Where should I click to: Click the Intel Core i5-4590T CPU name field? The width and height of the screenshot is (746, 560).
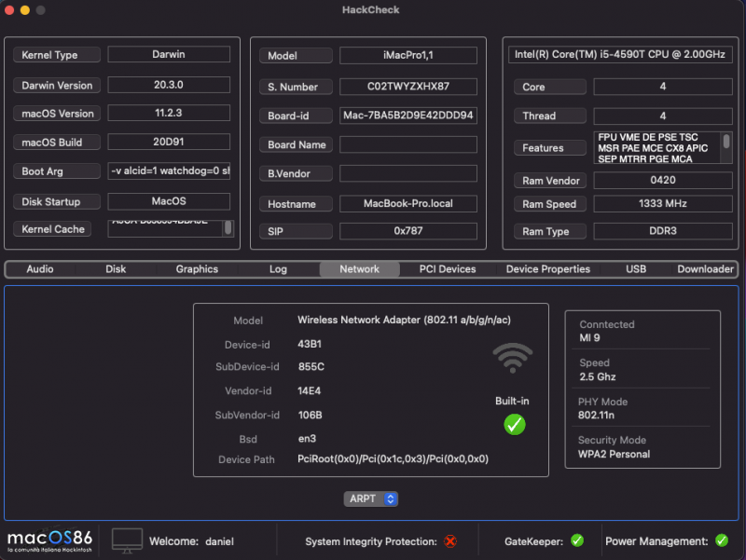[x=620, y=54]
